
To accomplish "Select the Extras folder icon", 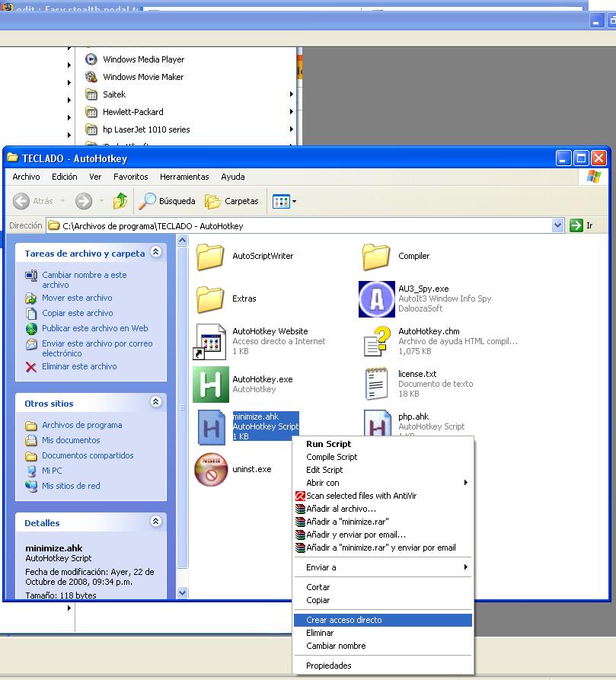I will [x=210, y=298].
